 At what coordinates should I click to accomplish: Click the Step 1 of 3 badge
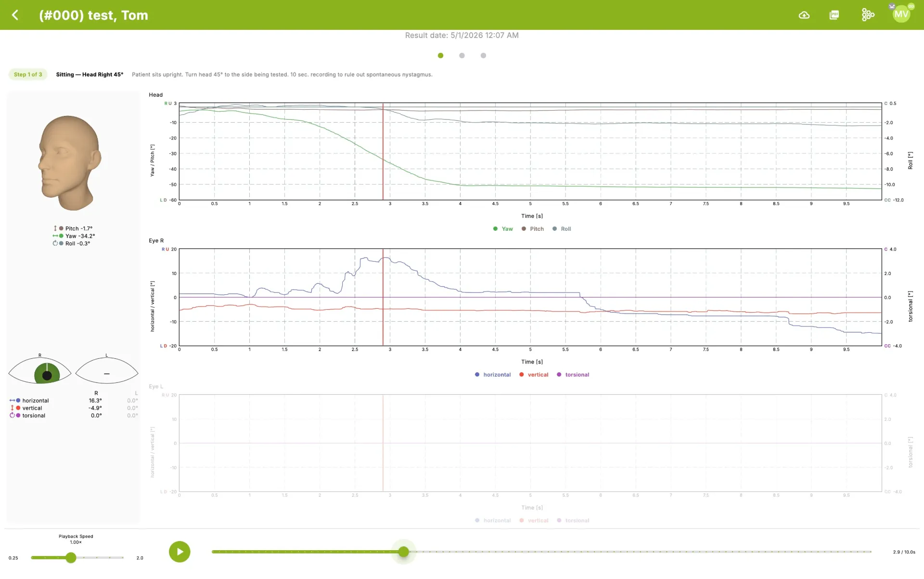point(28,75)
